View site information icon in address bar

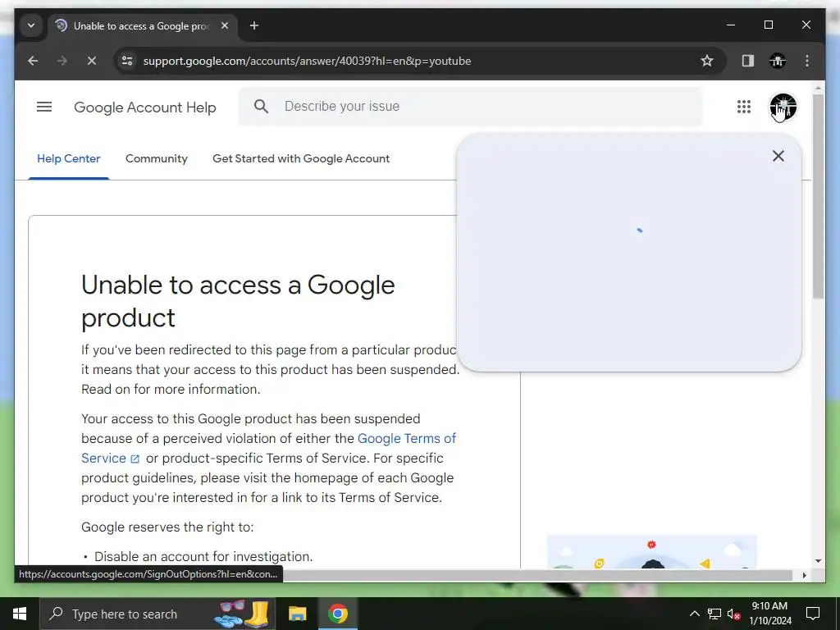[x=127, y=61]
